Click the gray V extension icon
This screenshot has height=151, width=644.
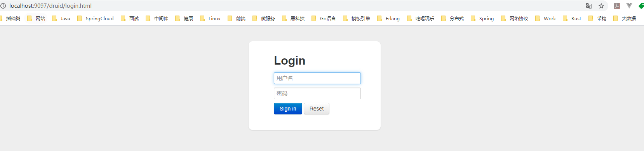tap(629, 6)
